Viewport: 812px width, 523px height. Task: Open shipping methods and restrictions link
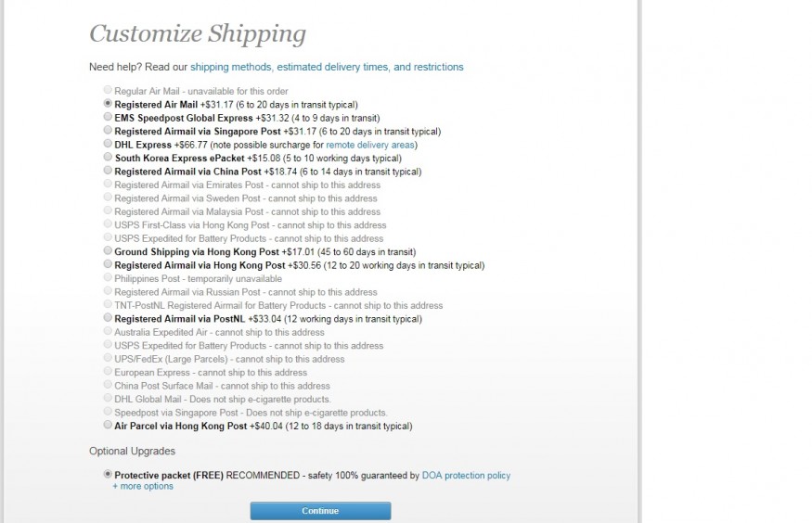327,67
